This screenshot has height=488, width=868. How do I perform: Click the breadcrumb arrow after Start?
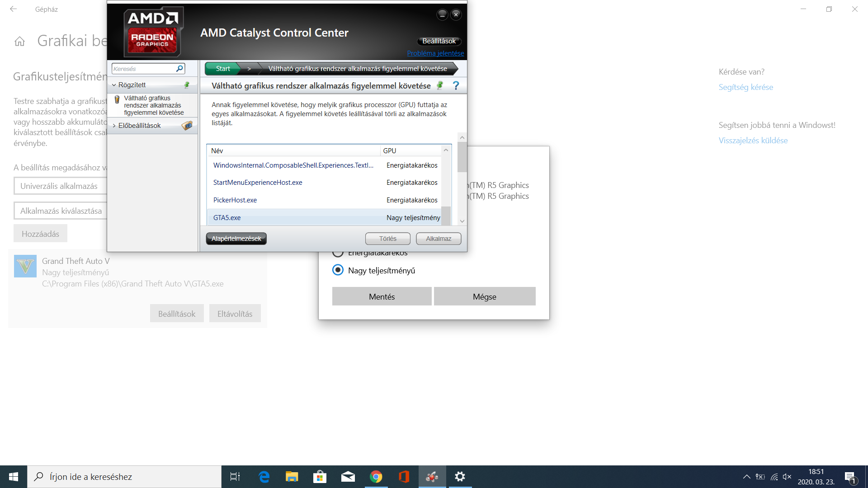tap(249, 69)
